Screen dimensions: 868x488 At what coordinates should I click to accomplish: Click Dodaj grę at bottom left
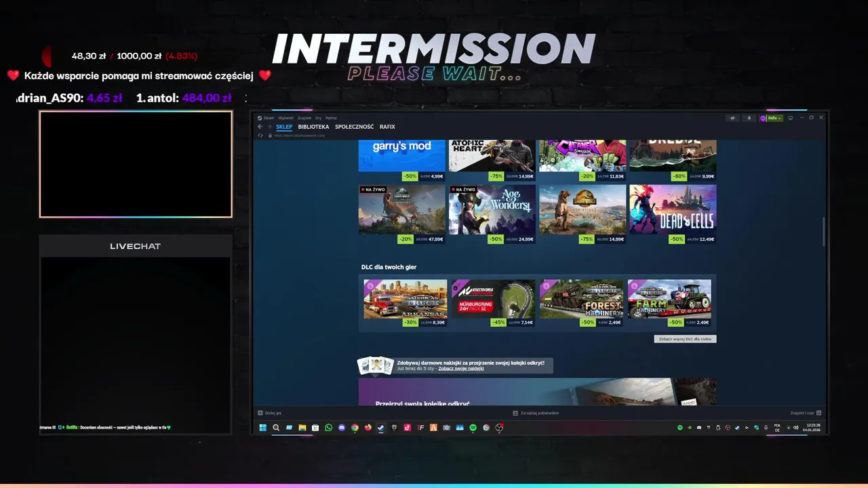270,413
